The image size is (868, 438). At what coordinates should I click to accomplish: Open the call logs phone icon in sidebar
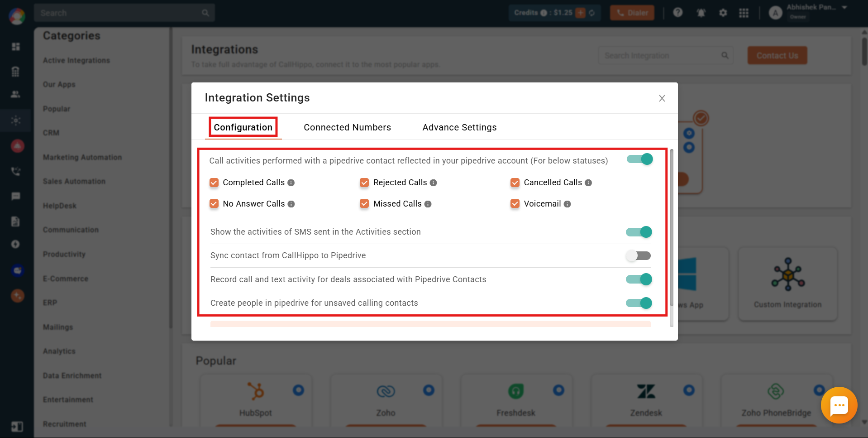point(16,171)
